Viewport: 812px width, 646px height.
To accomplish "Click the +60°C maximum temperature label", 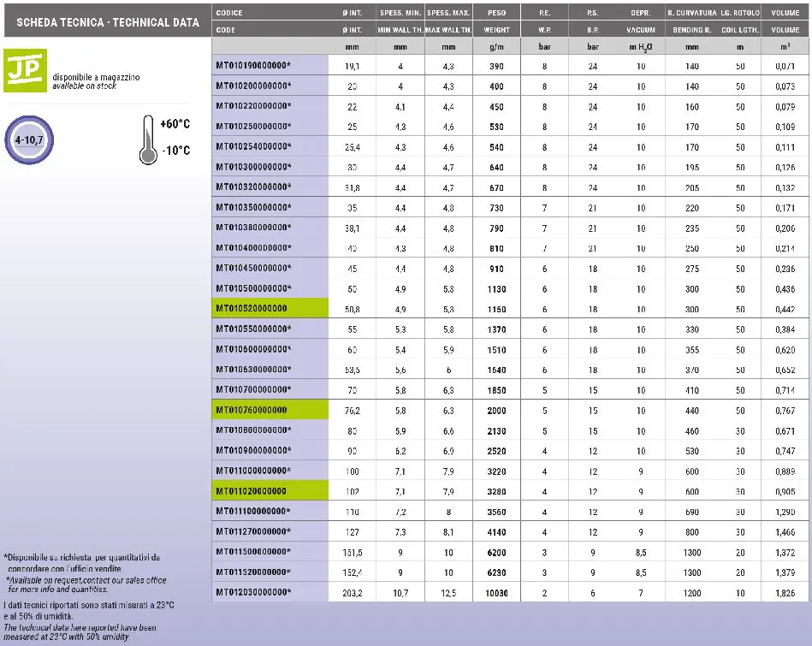I will (x=175, y=124).
